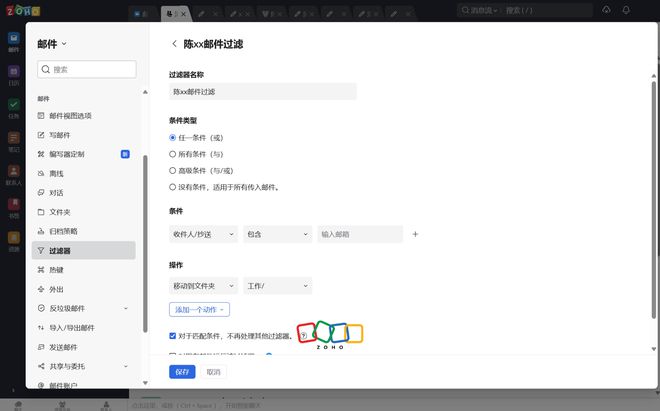Click 取消 to cancel filter editing

213,372
